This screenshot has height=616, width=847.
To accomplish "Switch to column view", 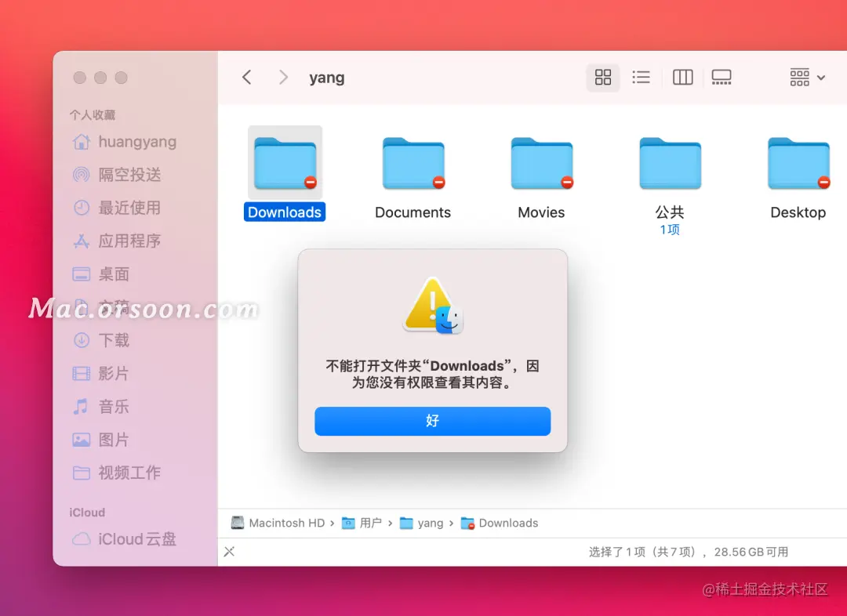I will pos(683,78).
